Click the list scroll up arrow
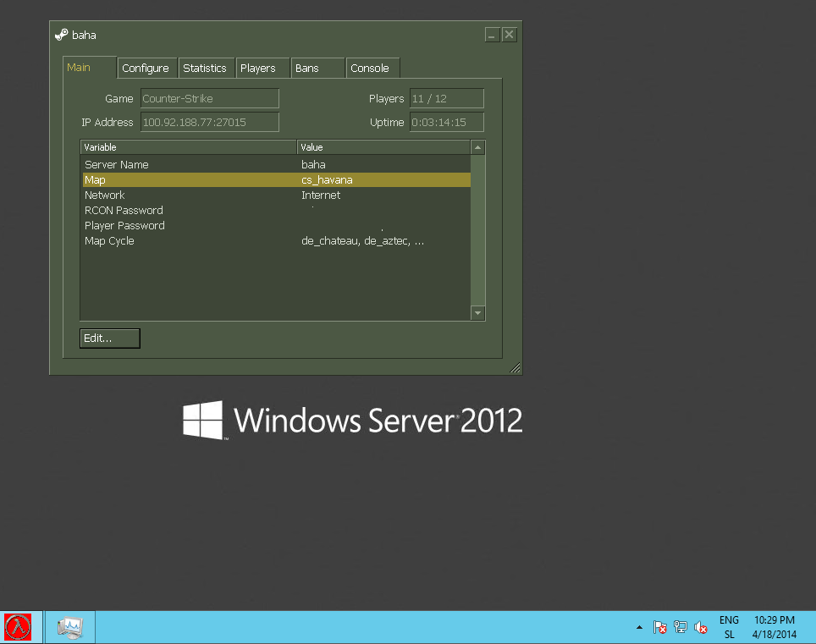 [x=477, y=147]
